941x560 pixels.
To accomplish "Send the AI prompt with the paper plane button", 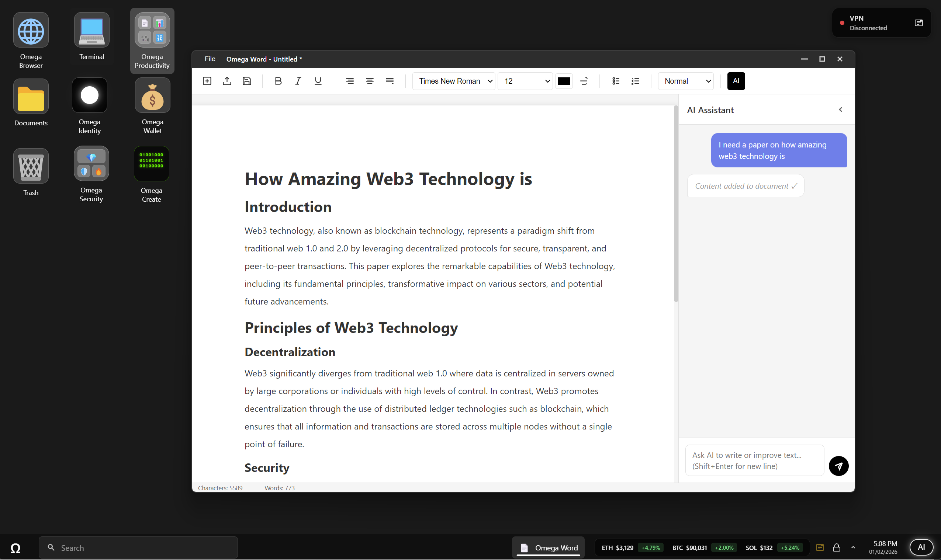I will click(838, 466).
